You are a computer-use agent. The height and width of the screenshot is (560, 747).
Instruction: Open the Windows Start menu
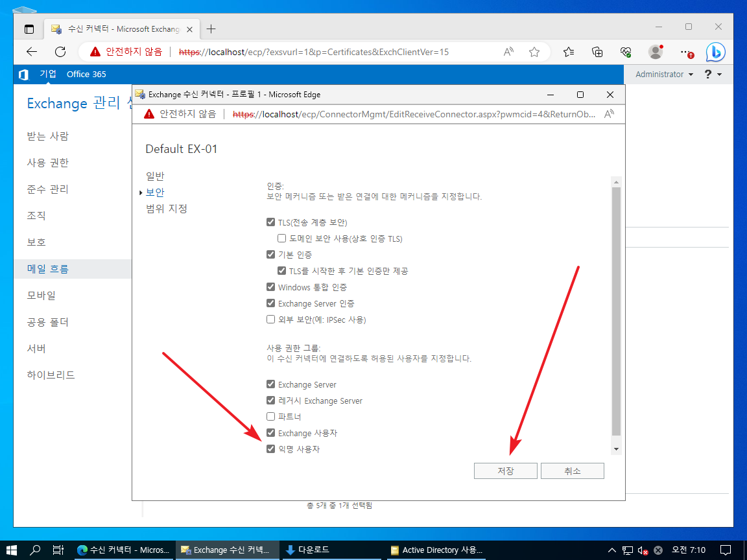coord(12,550)
